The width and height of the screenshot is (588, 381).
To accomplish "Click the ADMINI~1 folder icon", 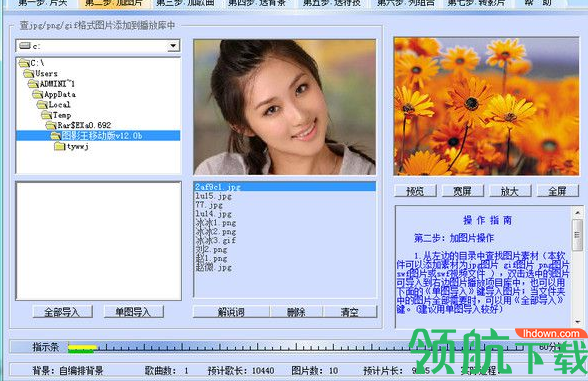I will tap(34, 84).
